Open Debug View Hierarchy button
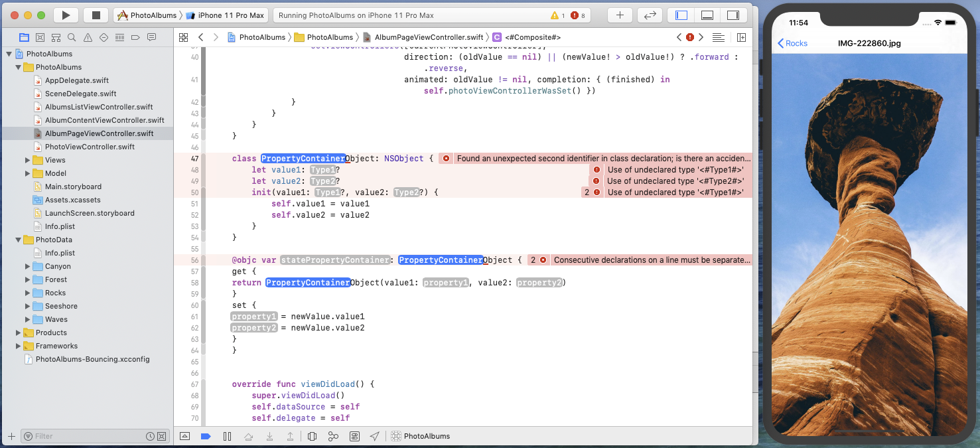 point(312,436)
